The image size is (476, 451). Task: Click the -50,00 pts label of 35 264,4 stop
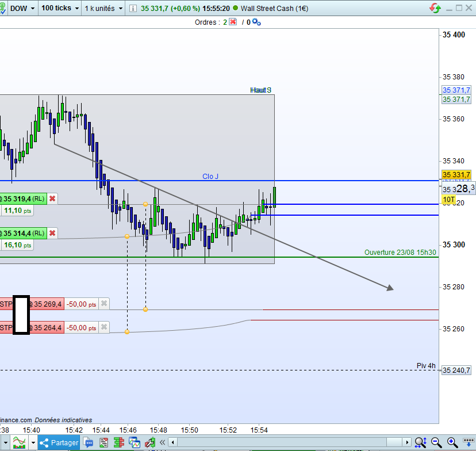coord(82,327)
